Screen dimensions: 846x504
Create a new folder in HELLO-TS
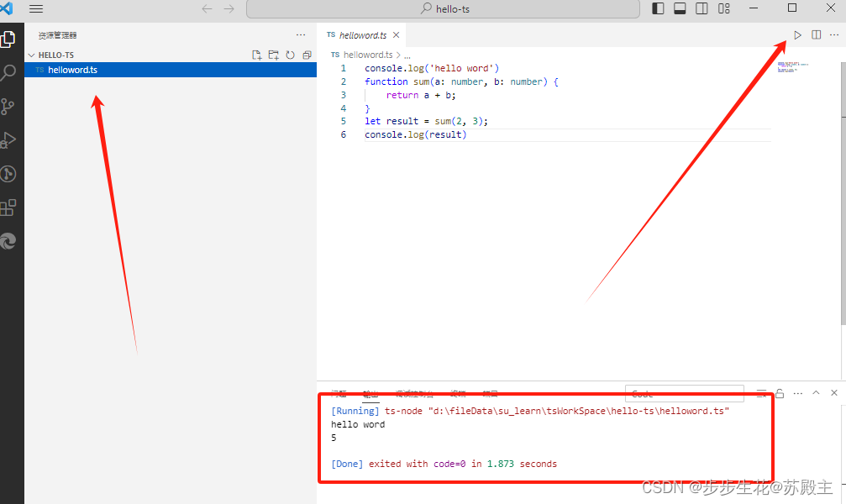274,55
